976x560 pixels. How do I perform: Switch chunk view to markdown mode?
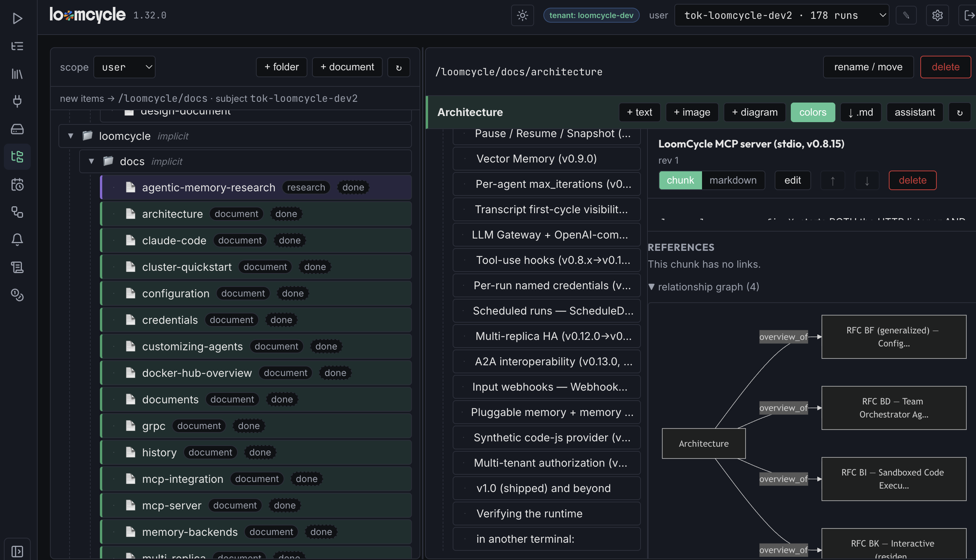point(732,181)
